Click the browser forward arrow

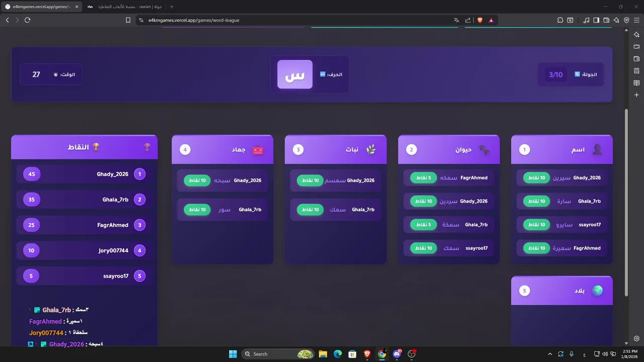(x=17, y=20)
